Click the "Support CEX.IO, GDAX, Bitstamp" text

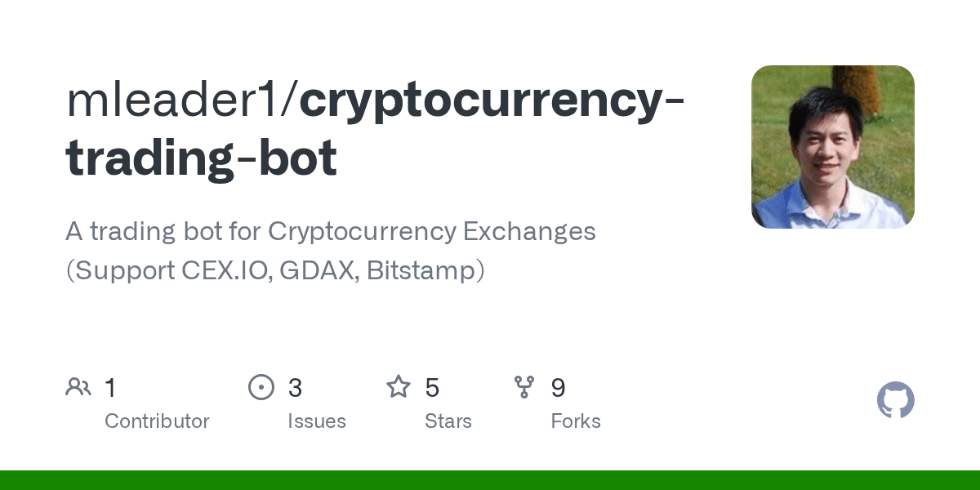point(275,270)
